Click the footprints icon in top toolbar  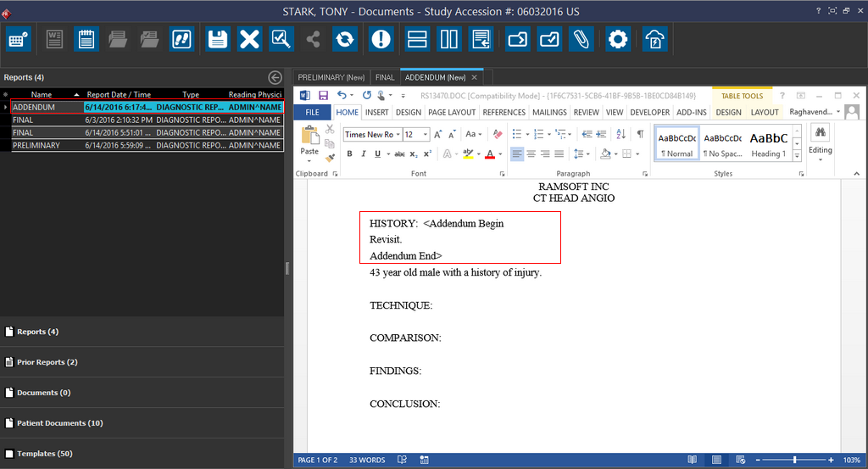(181, 39)
